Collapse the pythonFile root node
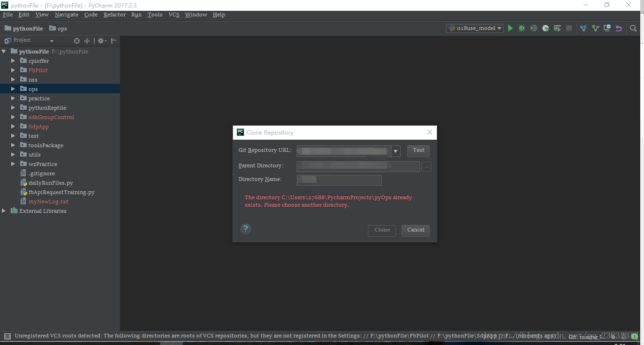The image size is (644, 345). pyautogui.click(x=4, y=52)
